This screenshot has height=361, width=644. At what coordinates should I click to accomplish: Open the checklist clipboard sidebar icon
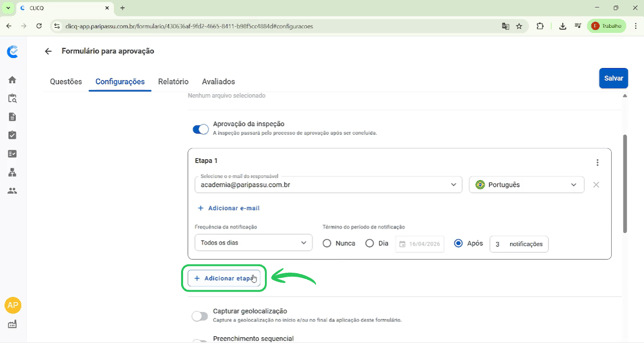click(12, 135)
